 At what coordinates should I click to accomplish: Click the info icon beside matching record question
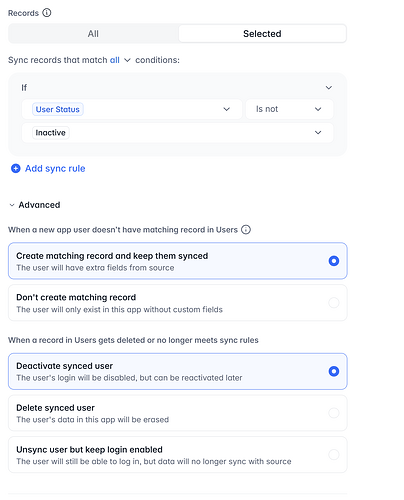[246, 230]
